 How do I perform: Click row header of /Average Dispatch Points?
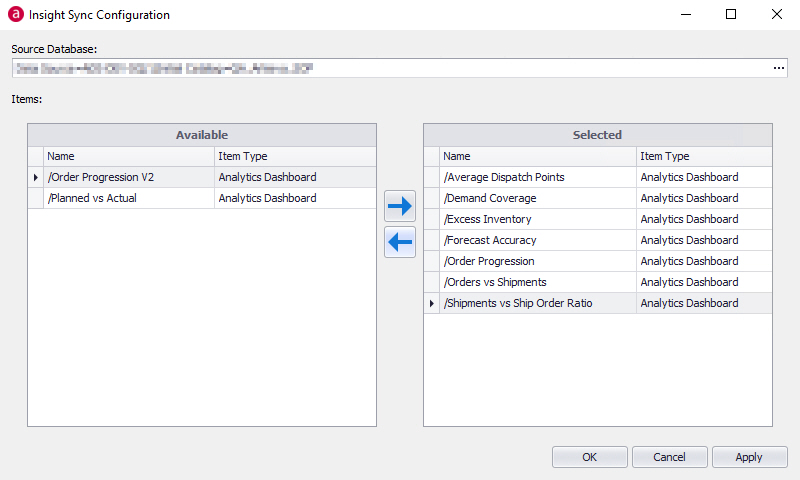pyautogui.click(x=432, y=177)
